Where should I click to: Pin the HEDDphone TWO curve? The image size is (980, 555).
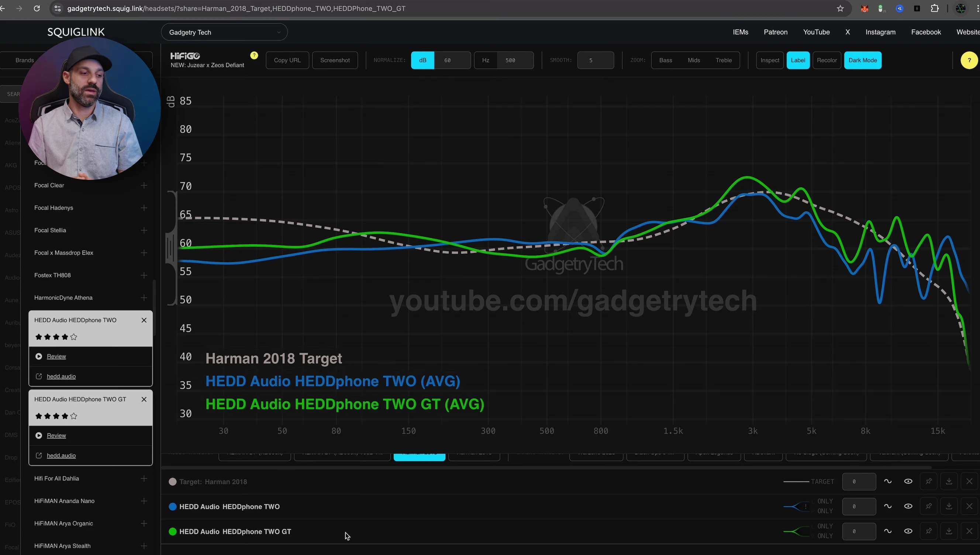pyautogui.click(x=928, y=506)
